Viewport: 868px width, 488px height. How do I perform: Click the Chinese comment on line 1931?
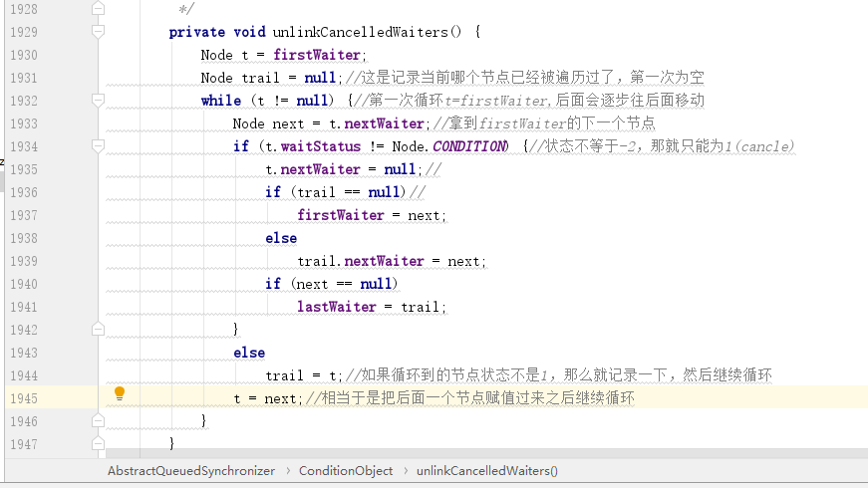click(525, 78)
